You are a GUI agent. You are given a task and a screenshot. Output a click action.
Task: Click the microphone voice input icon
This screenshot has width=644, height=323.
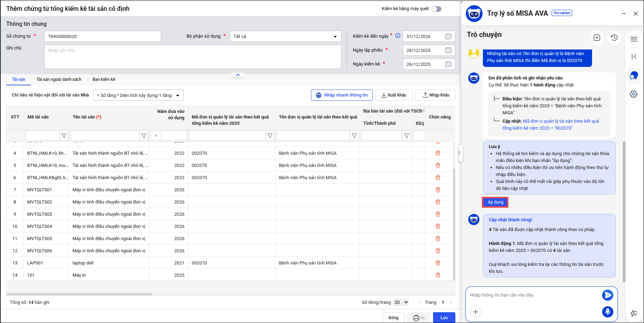pos(607,312)
